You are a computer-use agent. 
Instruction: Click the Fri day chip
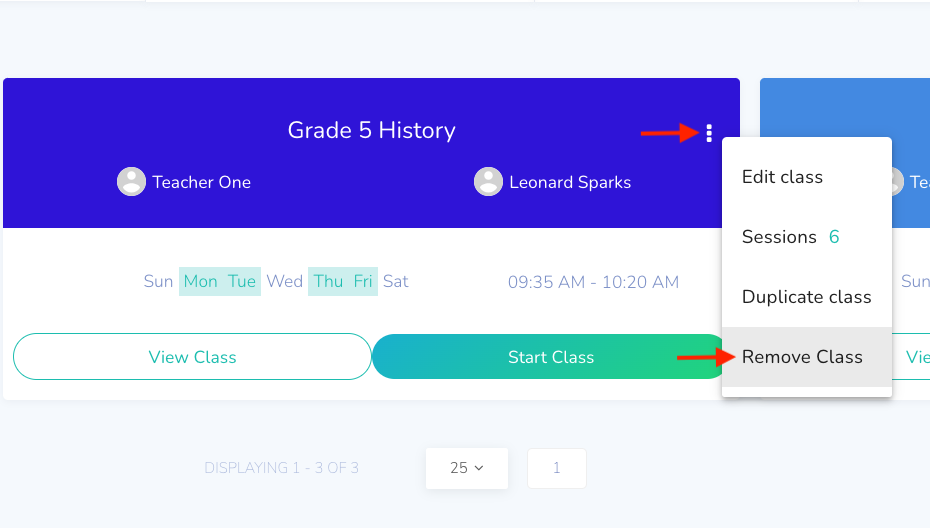tap(363, 281)
